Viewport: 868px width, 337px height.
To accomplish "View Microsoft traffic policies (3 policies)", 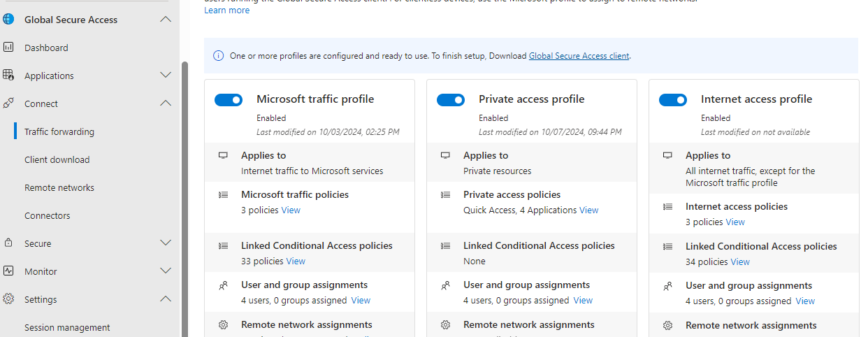I will click(291, 210).
